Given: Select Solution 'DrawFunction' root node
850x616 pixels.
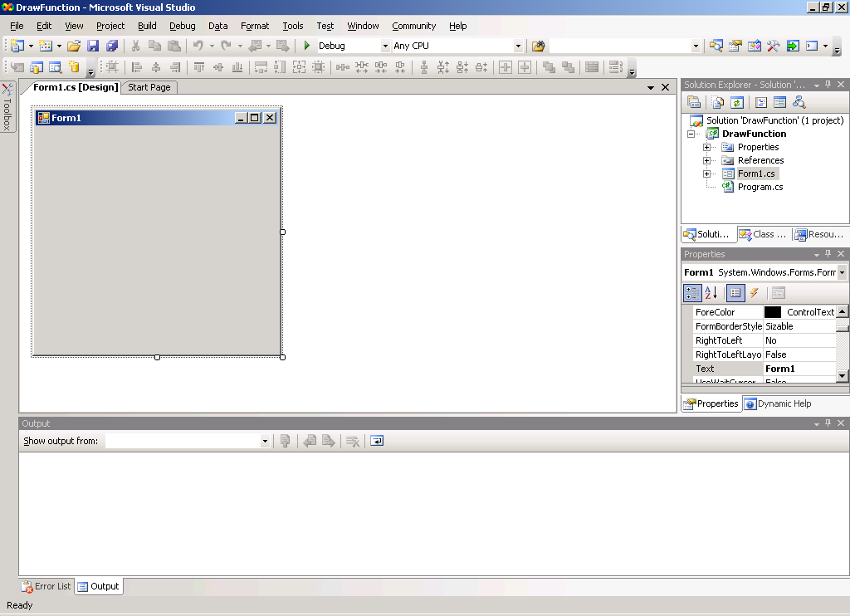Looking at the screenshot, I should click(774, 120).
